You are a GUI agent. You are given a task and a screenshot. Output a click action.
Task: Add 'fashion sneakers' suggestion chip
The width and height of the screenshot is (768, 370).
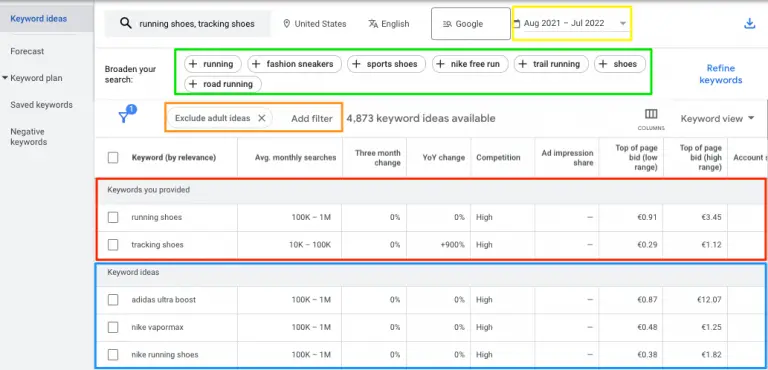coord(294,64)
